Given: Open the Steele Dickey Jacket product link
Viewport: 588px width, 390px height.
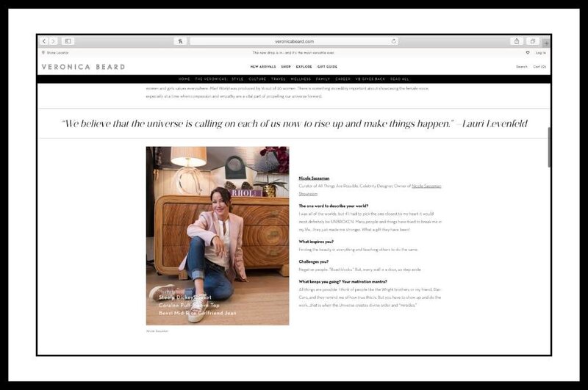Looking at the screenshot, I should click(x=185, y=297).
